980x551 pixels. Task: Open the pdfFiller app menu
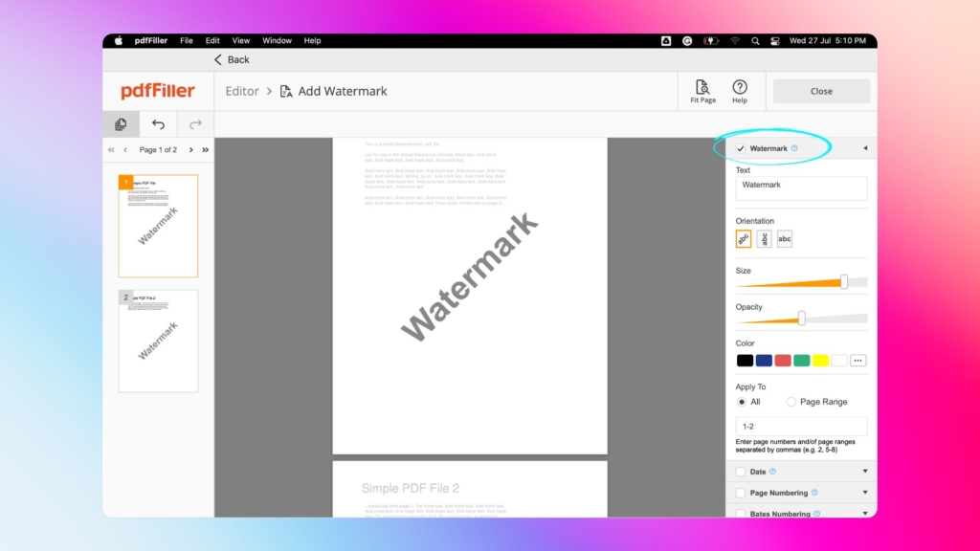(x=150, y=40)
